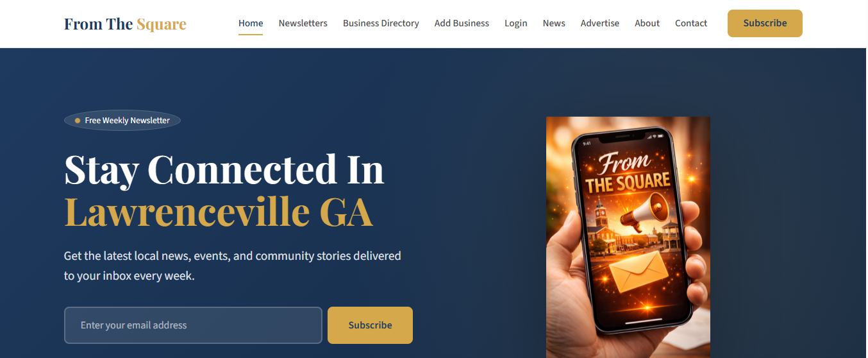Click the gold dot in the newsletter badge
This screenshot has width=868, height=358.
point(78,121)
